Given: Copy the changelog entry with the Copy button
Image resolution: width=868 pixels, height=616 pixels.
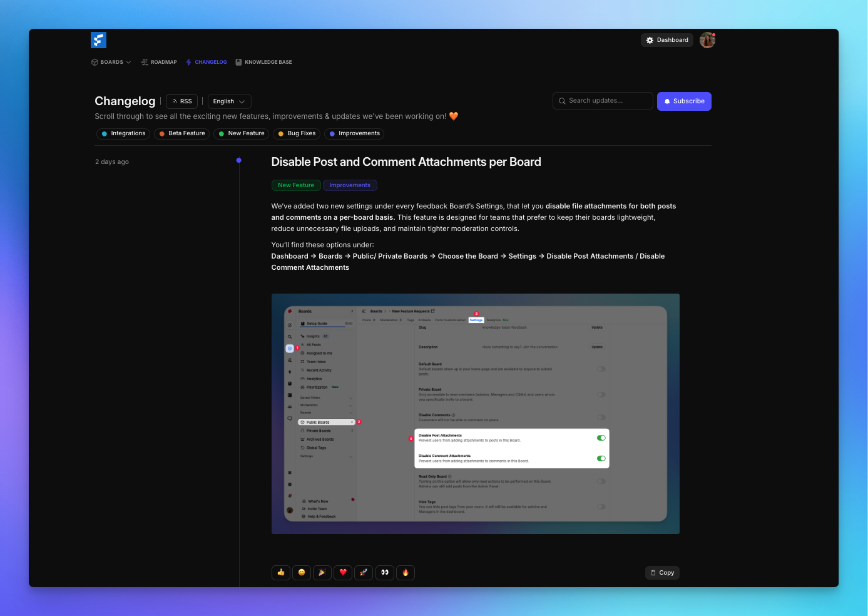Looking at the screenshot, I should (x=662, y=572).
